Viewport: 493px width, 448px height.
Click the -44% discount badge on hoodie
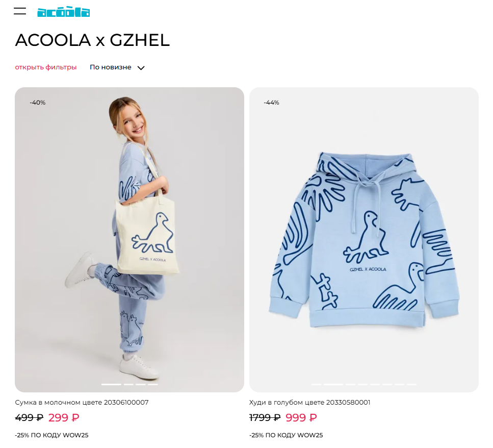[271, 103]
